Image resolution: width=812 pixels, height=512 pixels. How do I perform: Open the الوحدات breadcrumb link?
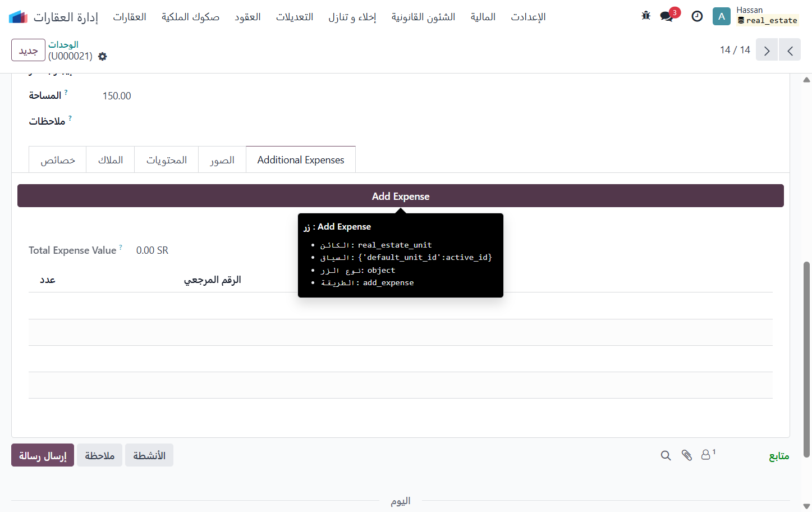[63, 44]
